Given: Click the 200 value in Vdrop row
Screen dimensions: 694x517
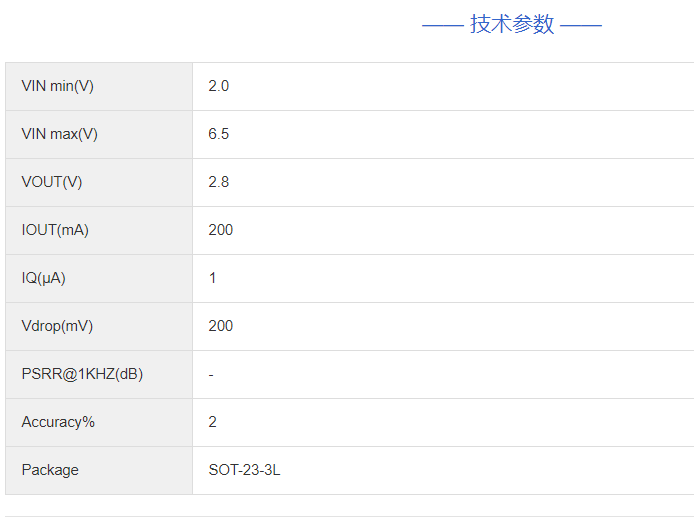Looking at the screenshot, I should click(221, 326).
